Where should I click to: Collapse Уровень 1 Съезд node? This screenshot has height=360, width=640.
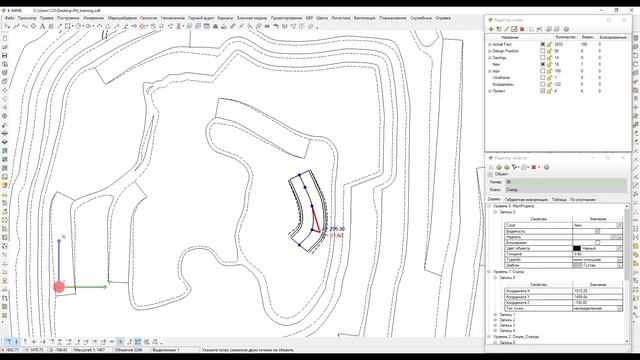point(489,271)
